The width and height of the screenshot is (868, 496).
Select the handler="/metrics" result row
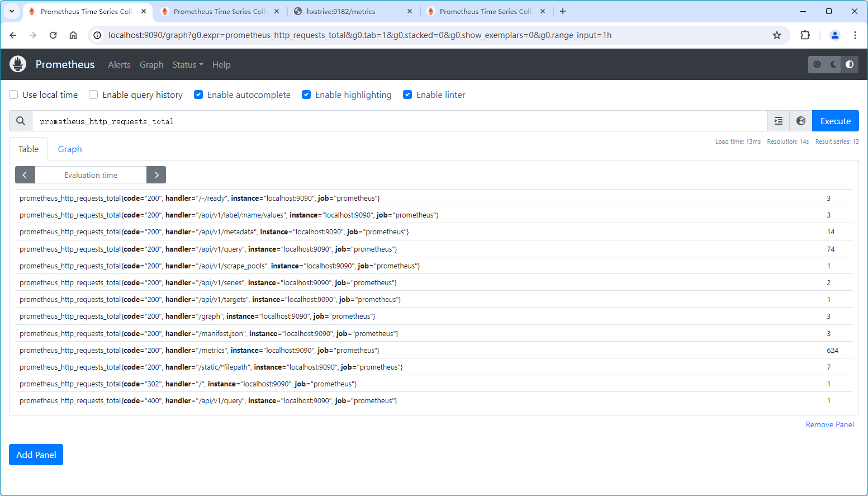434,350
